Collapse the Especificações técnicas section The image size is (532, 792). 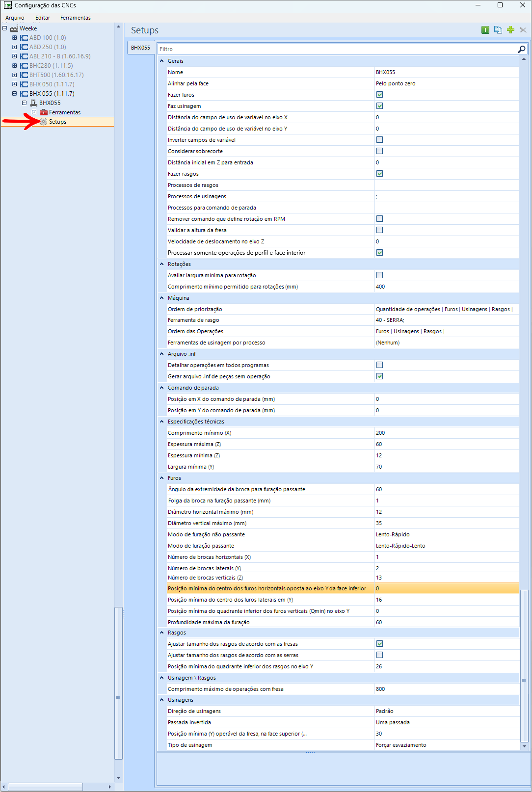coord(162,422)
